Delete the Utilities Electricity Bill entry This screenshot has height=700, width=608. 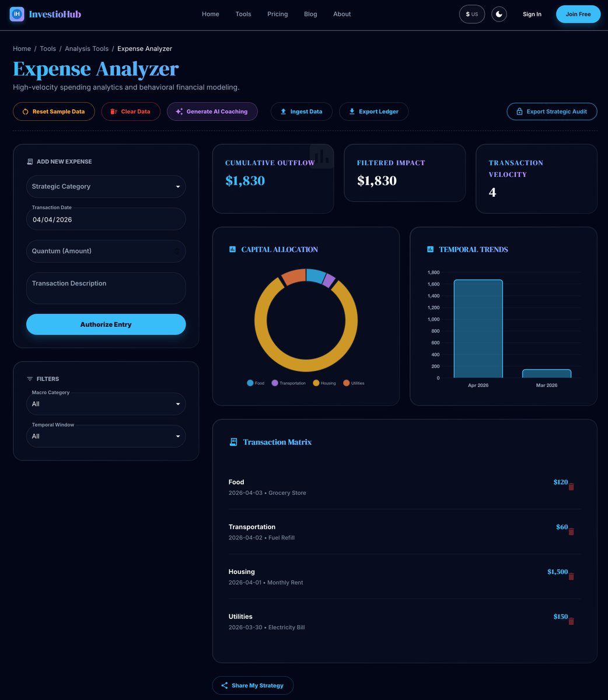pyautogui.click(x=571, y=621)
